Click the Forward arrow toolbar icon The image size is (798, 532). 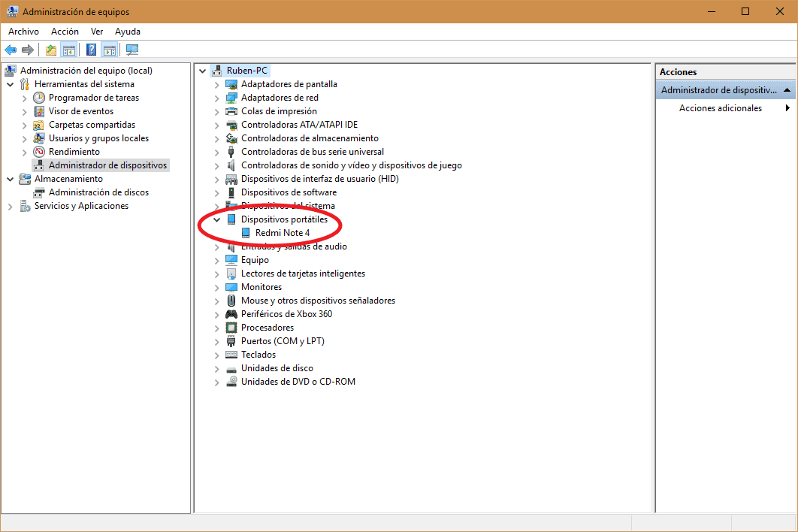(28, 50)
